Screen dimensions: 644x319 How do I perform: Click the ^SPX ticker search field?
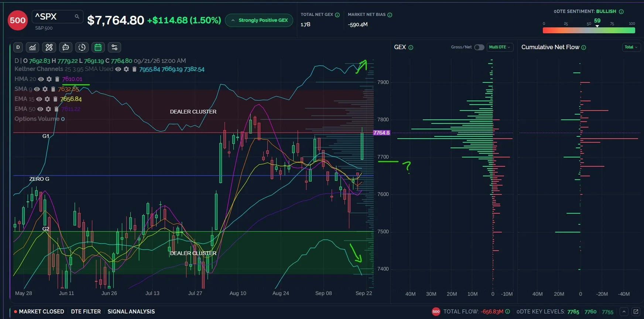coord(57,17)
